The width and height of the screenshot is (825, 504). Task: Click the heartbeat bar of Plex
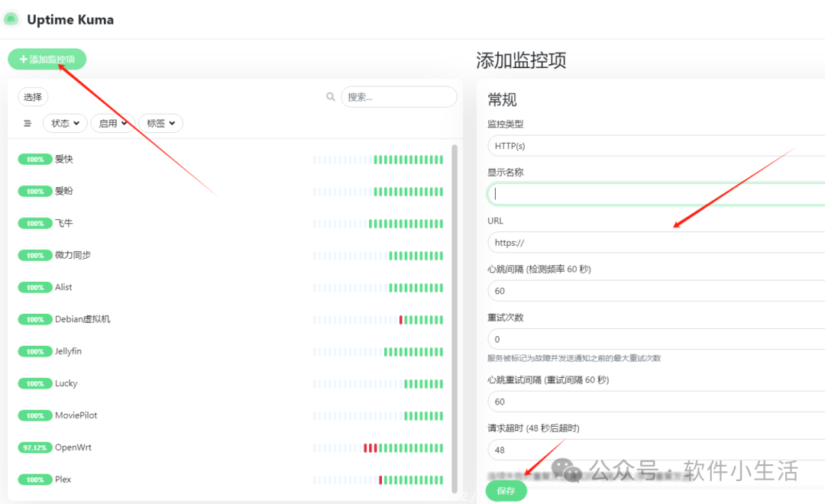pyautogui.click(x=378, y=480)
